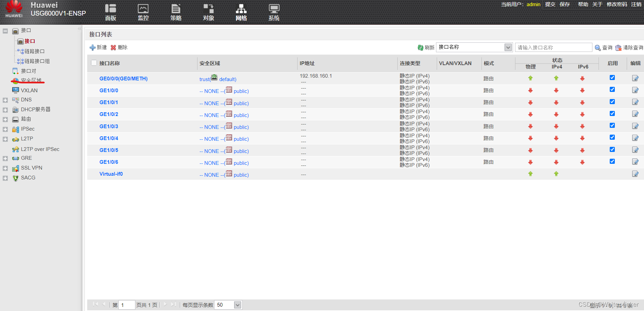Select 接口对 in the sidebar
Viewport: 644px width, 311px height.
point(29,71)
